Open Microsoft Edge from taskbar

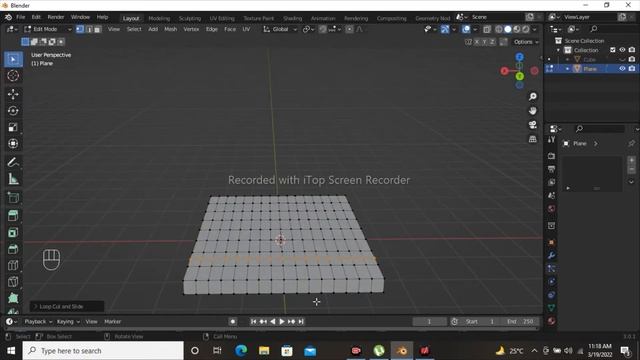tap(241, 351)
